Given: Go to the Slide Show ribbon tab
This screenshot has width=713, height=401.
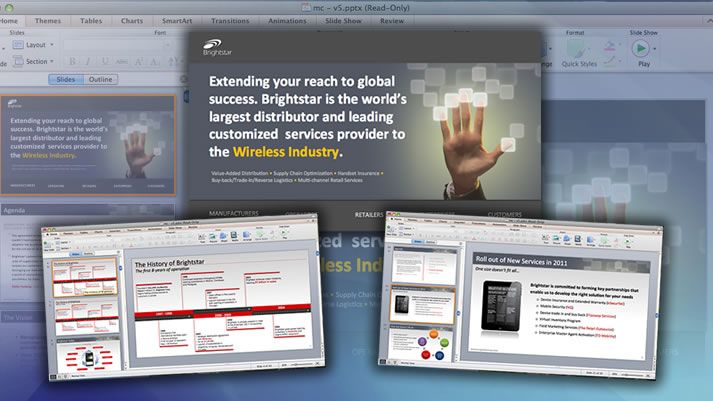Looking at the screenshot, I should tap(343, 21).
